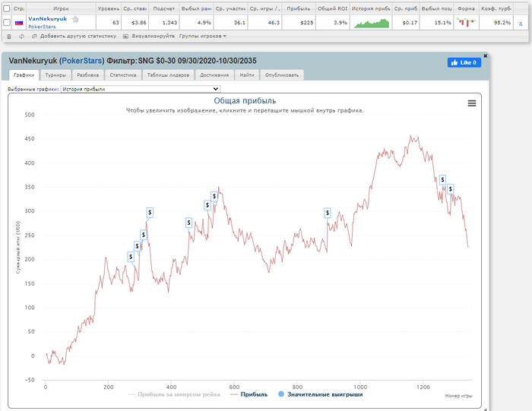Click the refresh icon beside trash icon
532x411 pixels.
coord(22,36)
